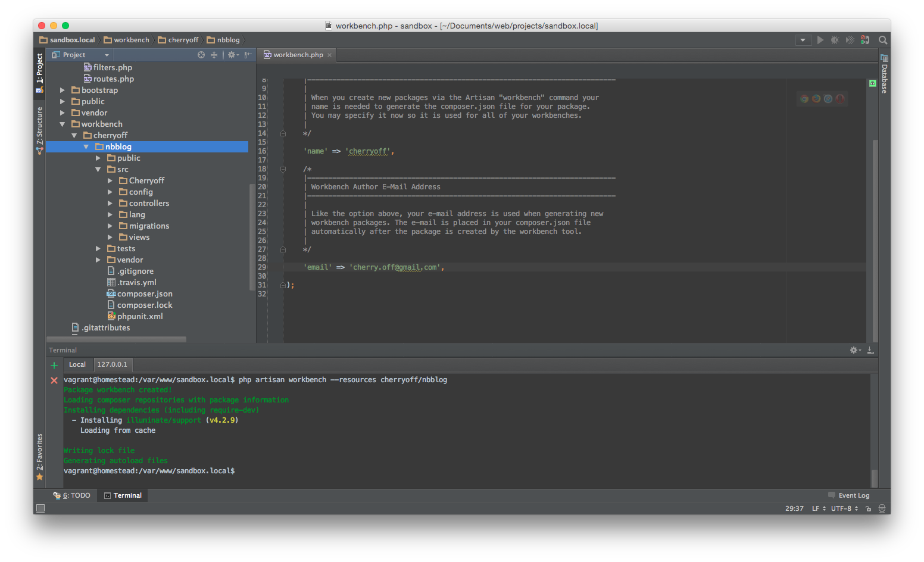Click cursor position 29:37 indicator
The image size is (924, 562).
coord(794,508)
